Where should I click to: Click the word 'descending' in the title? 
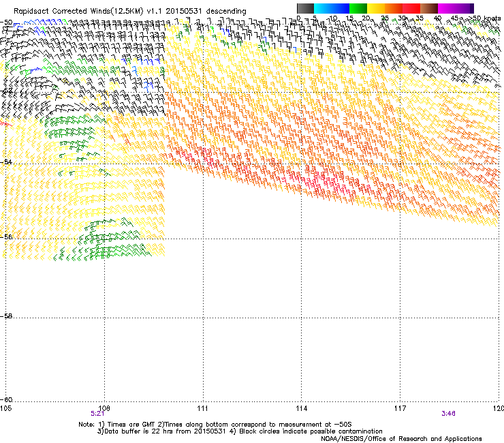click(226, 12)
